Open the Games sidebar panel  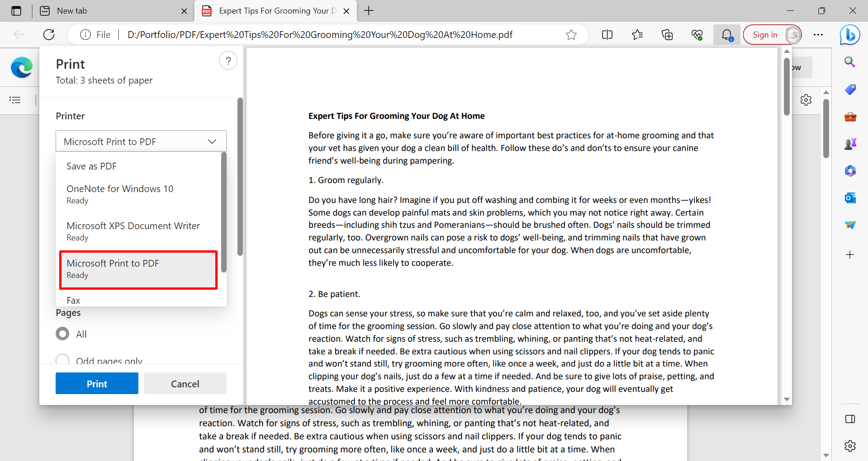tap(850, 143)
